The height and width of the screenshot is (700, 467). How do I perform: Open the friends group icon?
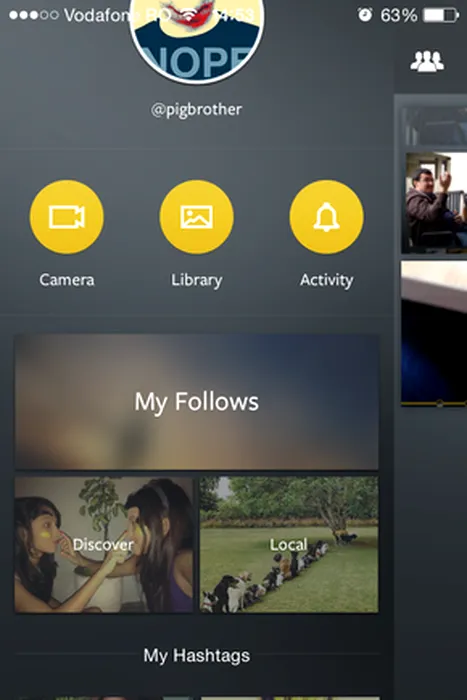click(427, 61)
